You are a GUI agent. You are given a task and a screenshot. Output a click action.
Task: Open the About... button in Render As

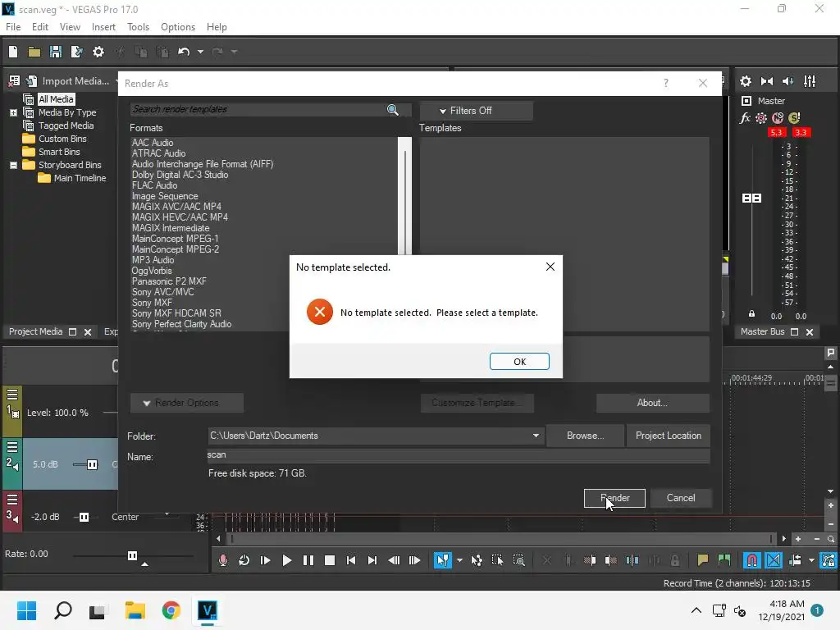tap(652, 403)
